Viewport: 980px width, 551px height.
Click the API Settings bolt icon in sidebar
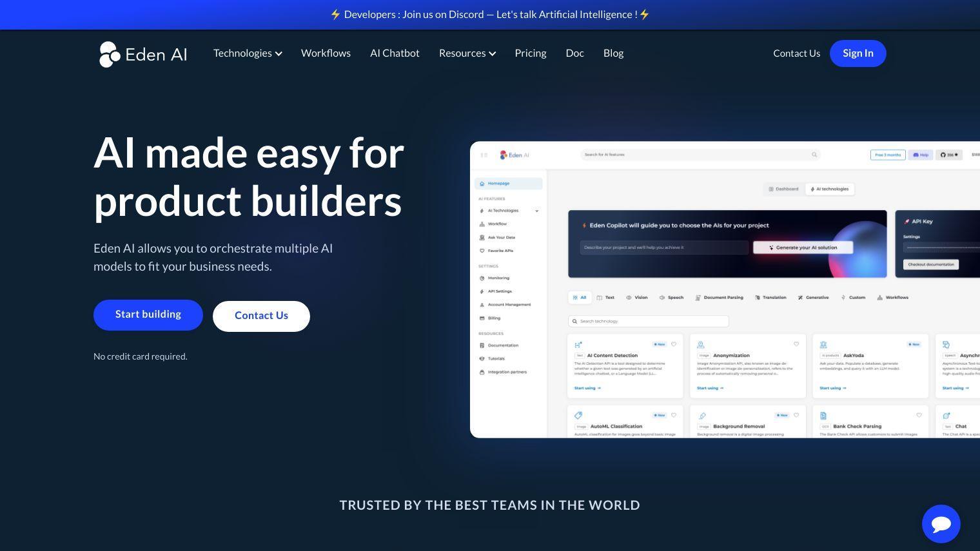(x=482, y=291)
